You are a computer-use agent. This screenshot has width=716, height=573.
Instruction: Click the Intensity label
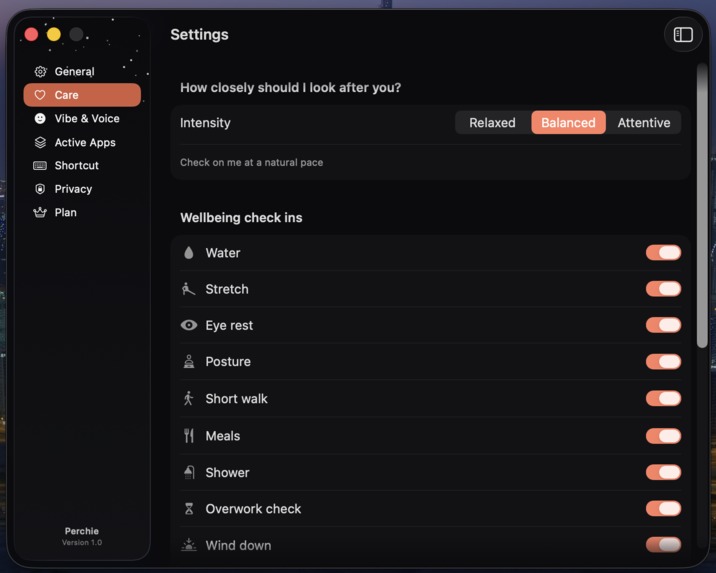pyautogui.click(x=205, y=123)
